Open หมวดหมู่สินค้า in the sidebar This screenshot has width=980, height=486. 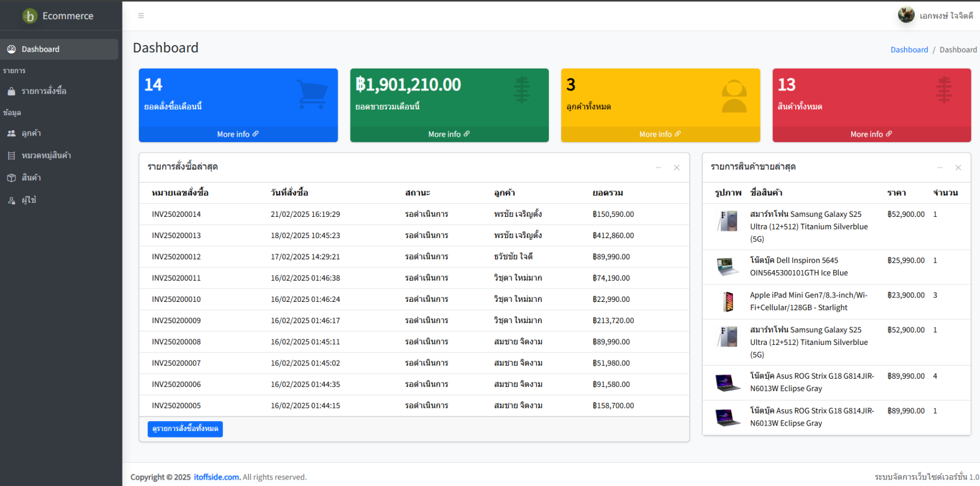(59, 155)
